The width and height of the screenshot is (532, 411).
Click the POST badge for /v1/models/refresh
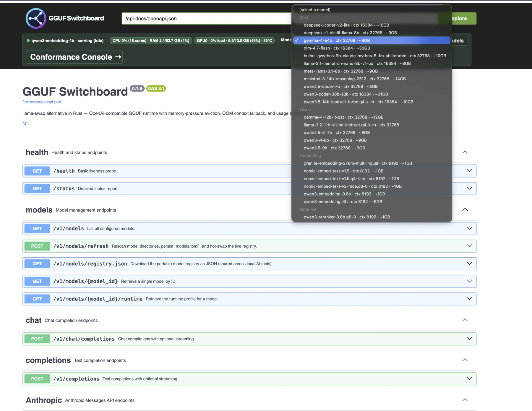coord(37,246)
